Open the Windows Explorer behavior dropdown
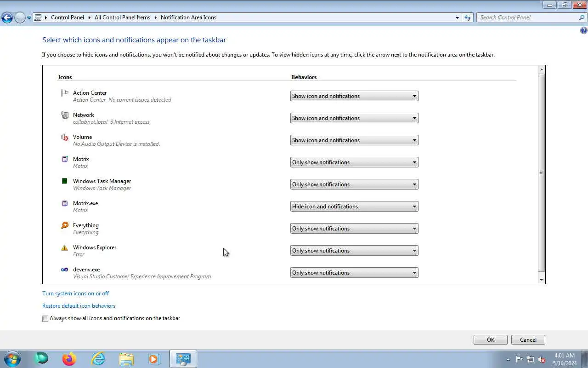The width and height of the screenshot is (588, 368). (354, 251)
